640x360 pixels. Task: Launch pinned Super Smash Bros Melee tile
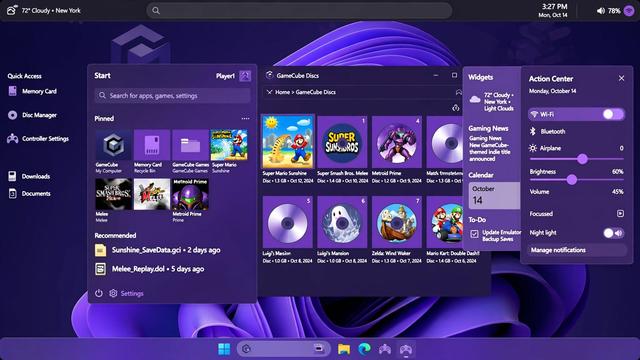point(113,194)
